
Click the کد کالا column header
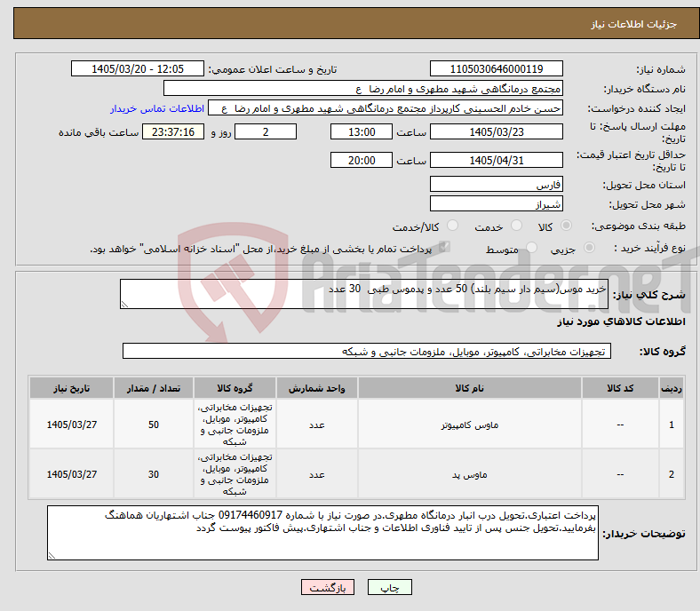(x=620, y=388)
